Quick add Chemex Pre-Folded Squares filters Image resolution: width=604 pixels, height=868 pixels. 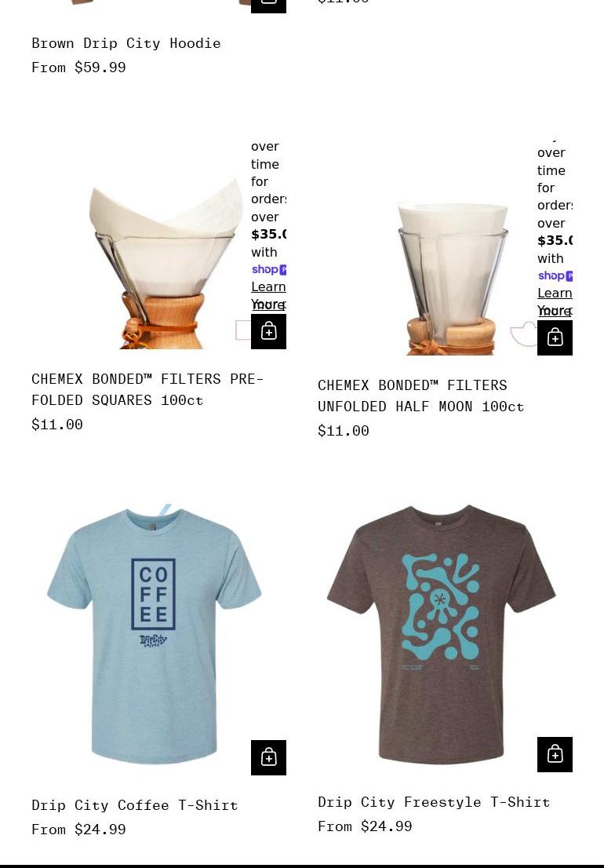point(268,332)
